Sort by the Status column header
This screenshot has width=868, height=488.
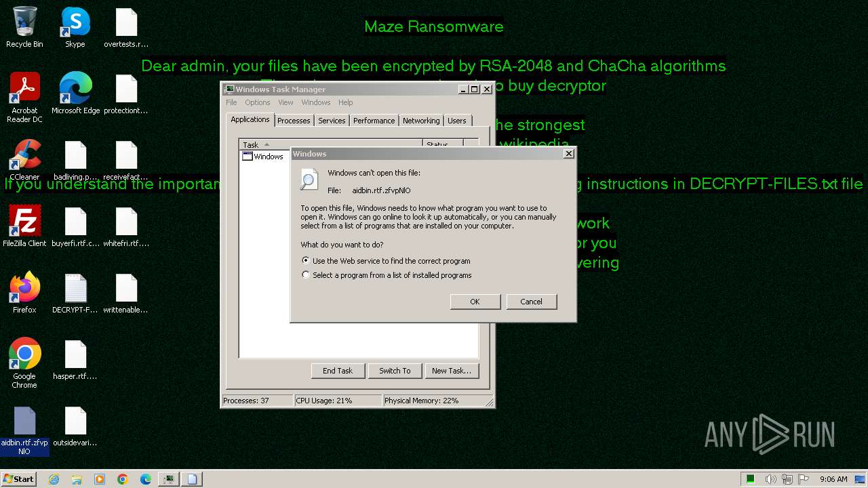click(x=443, y=144)
